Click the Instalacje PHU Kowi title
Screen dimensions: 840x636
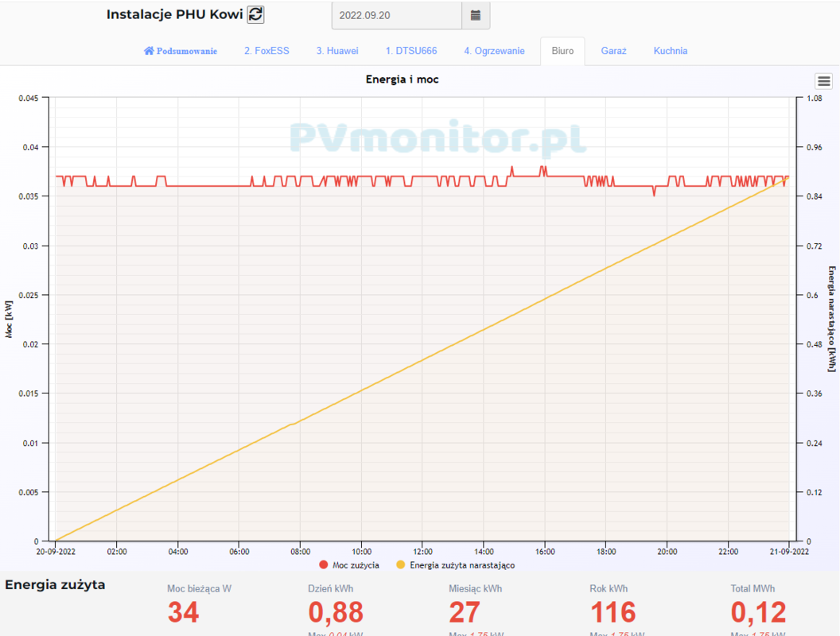coord(174,14)
